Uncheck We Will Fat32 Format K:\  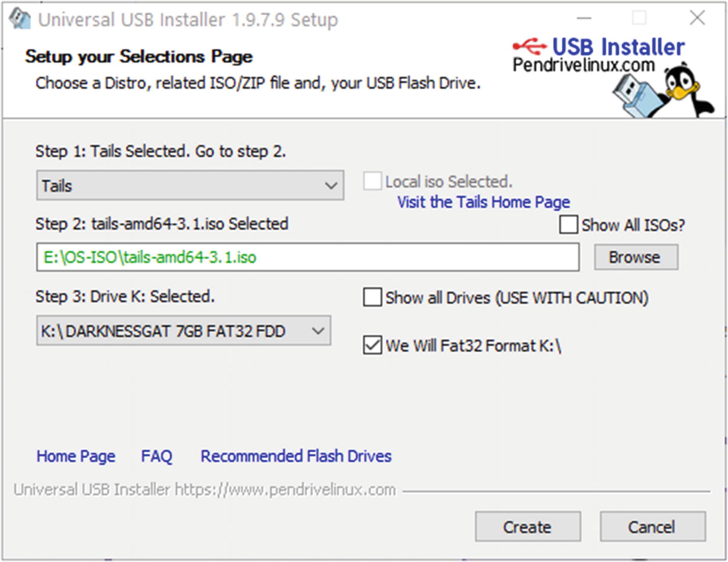[x=372, y=345]
